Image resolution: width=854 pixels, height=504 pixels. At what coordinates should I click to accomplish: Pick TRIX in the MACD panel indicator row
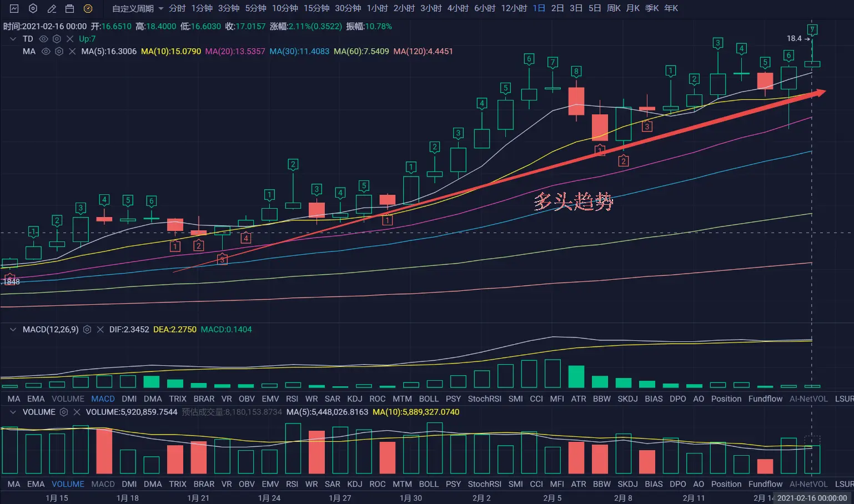178,399
